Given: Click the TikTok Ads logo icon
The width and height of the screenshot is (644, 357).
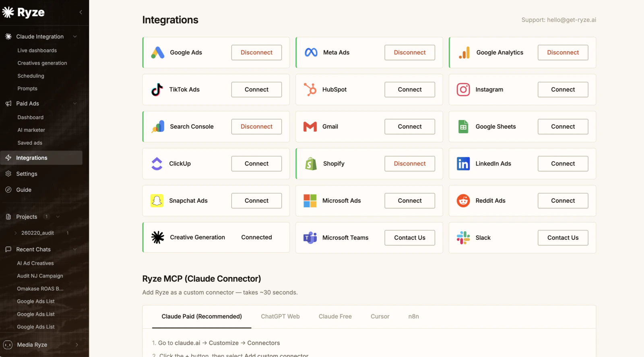Looking at the screenshot, I should click(x=157, y=89).
